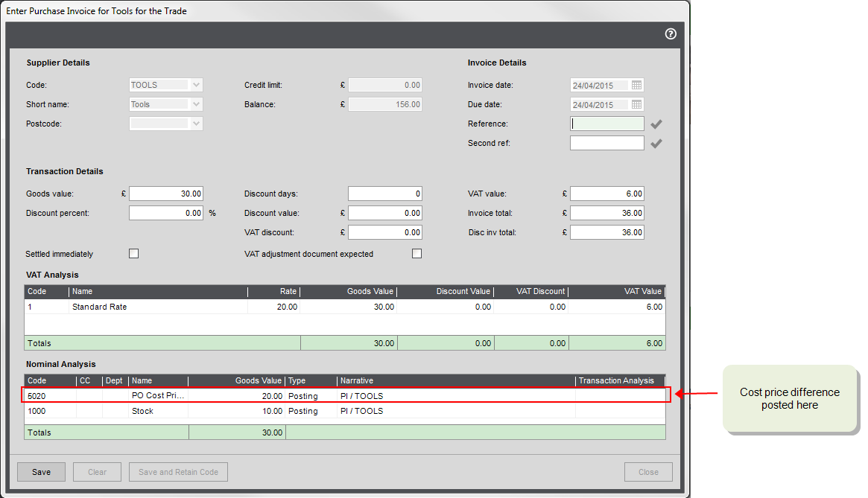Select the Discount percent field
868x498 pixels.
165,213
